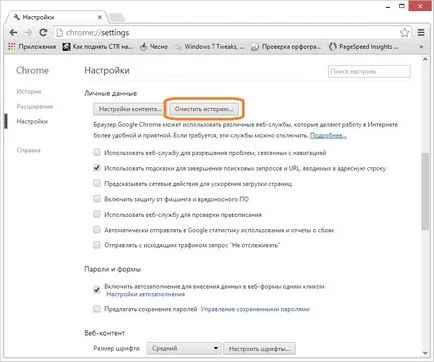Open Расширения in the sidebar

click(35, 107)
